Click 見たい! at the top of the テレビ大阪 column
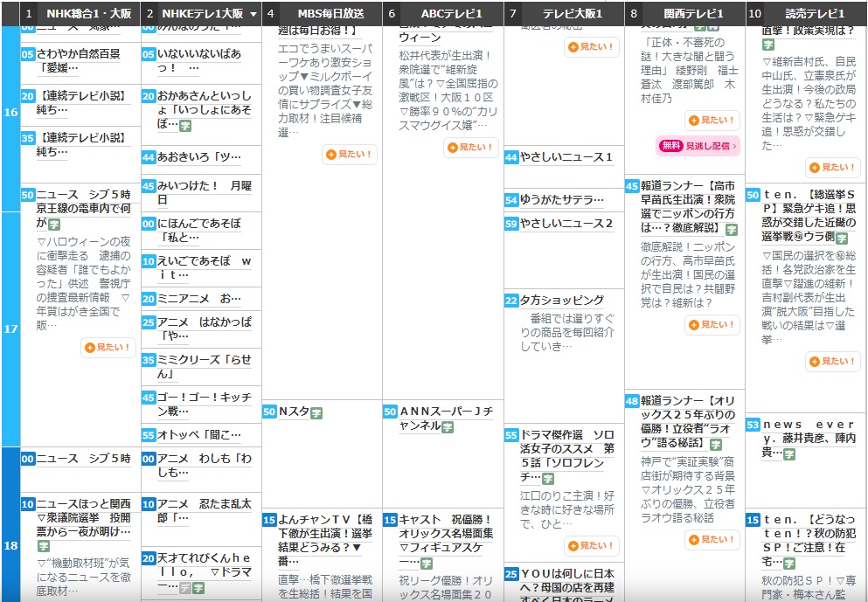 [591, 47]
